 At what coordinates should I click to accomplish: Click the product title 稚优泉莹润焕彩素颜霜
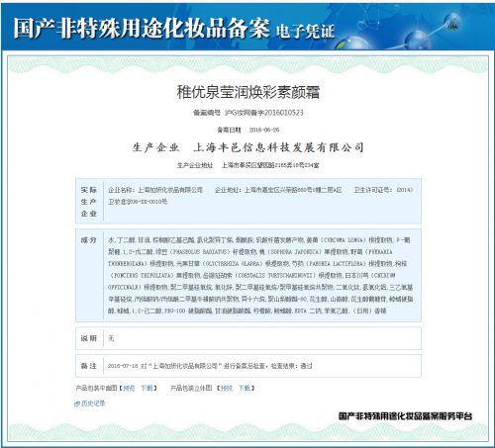(x=248, y=92)
